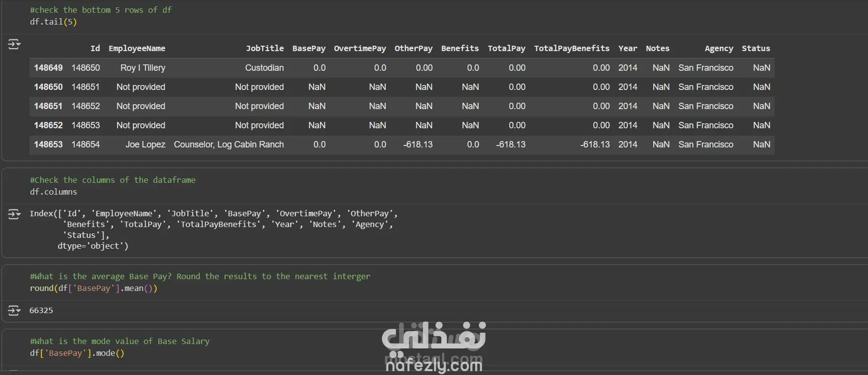Select the BasePay column header
868x375 pixels.
309,48
